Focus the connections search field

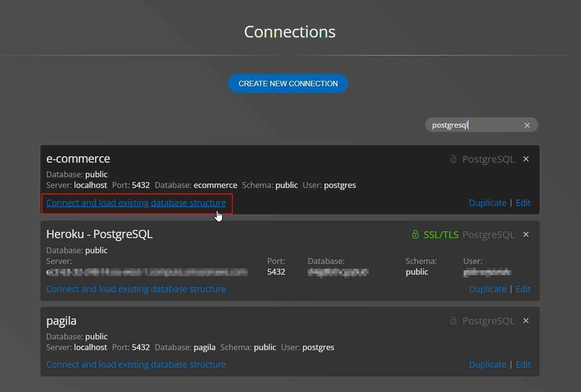coord(475,125)
